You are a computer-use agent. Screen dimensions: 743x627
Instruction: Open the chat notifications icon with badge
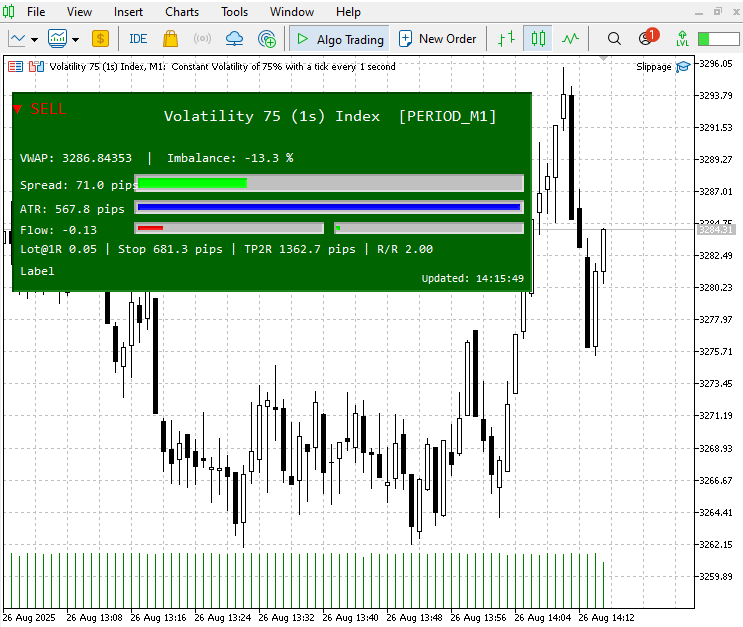pos(648,37)
